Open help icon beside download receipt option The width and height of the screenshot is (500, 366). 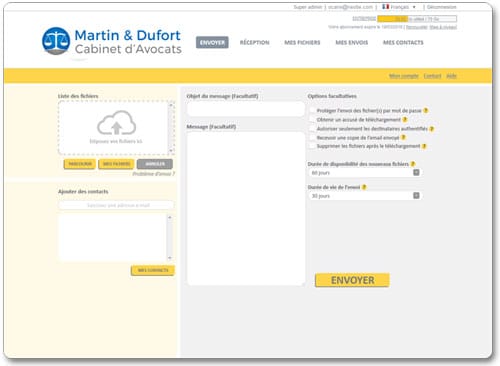(x=405, y=119)
